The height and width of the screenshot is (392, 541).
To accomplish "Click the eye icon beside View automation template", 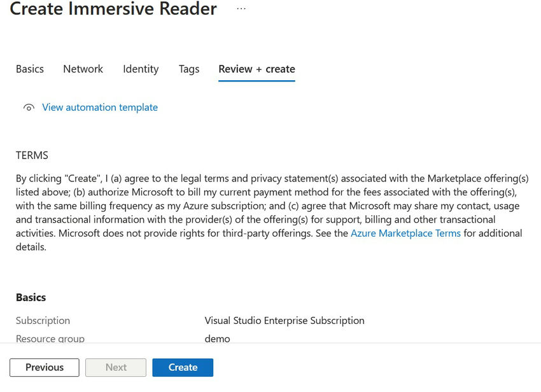I will pyautogui.click(x=28, y=108).
